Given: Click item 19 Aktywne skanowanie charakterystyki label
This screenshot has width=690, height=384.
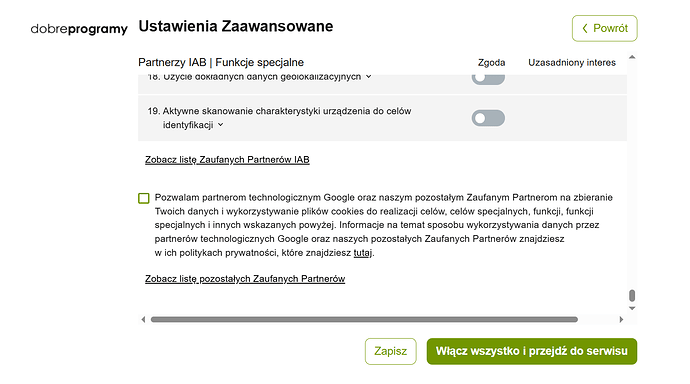Looking at the screenshot, I should pyautogui.click(x=279, y=118).
